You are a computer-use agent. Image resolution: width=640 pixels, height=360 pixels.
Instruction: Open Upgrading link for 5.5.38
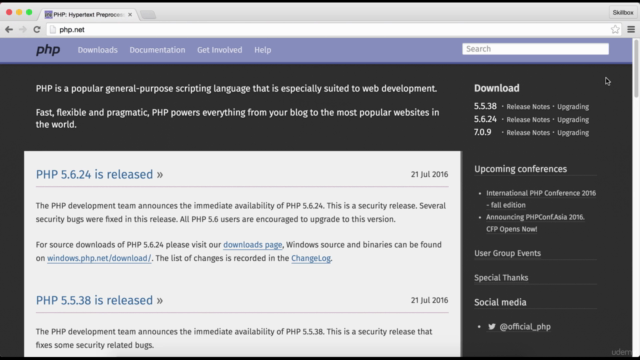(573, 107)
